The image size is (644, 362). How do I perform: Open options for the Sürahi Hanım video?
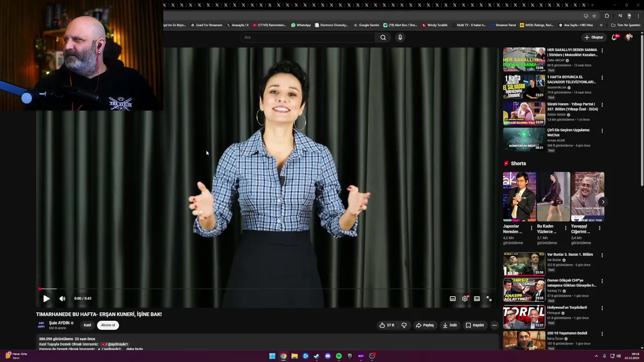click(602, 105)
